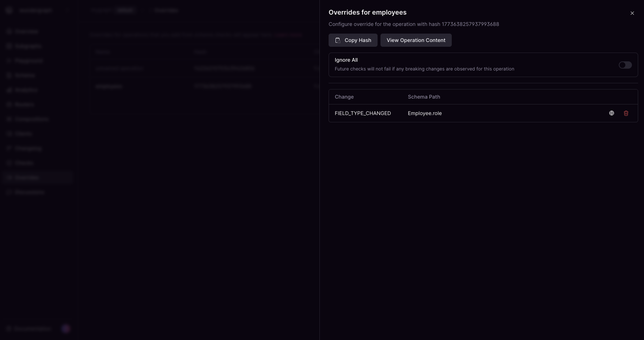The width and height of the screenshot is (644, 340).
Task: Click the Copy Hash button
Action: (353, 40)
